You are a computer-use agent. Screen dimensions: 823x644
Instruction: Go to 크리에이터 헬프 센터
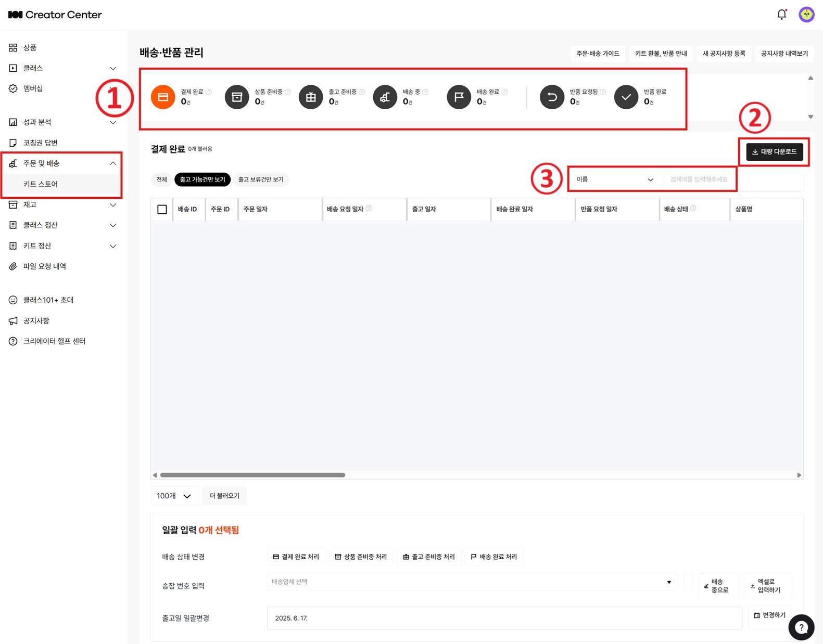click(54, 341)
